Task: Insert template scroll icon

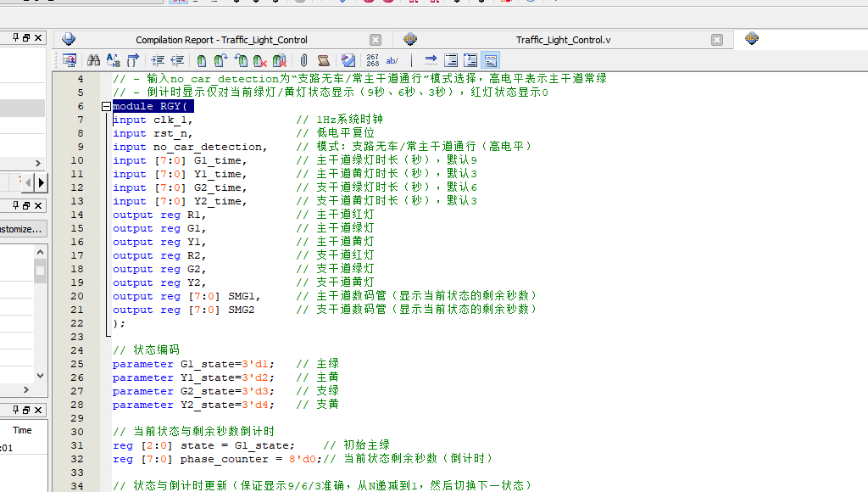Action: (x=324, y=60)
